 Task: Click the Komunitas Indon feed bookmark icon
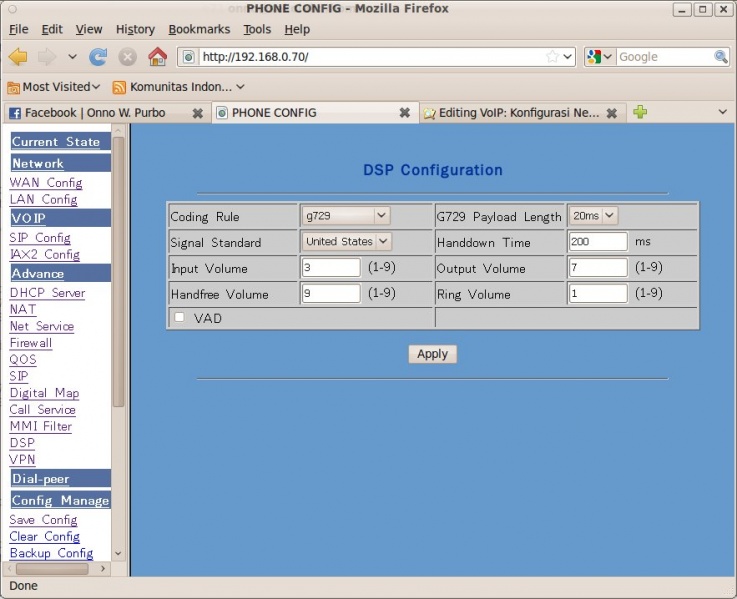[119, 87]
